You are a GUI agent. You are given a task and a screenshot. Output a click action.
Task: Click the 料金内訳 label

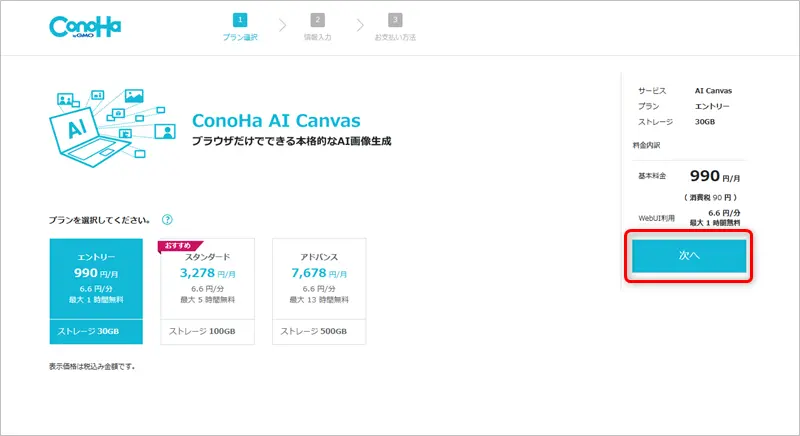tap(646, 145)
